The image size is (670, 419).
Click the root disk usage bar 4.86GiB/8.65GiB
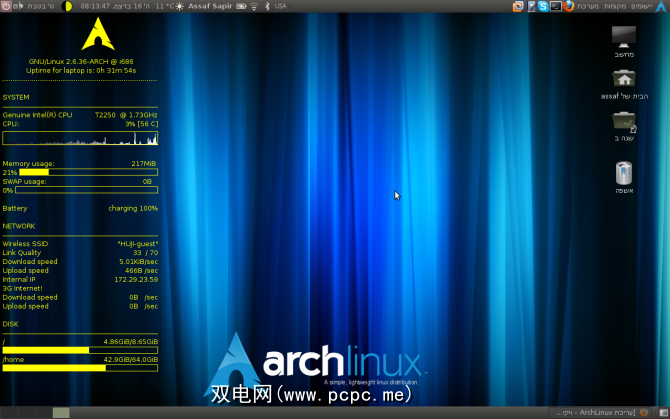(x=80, y=350)
